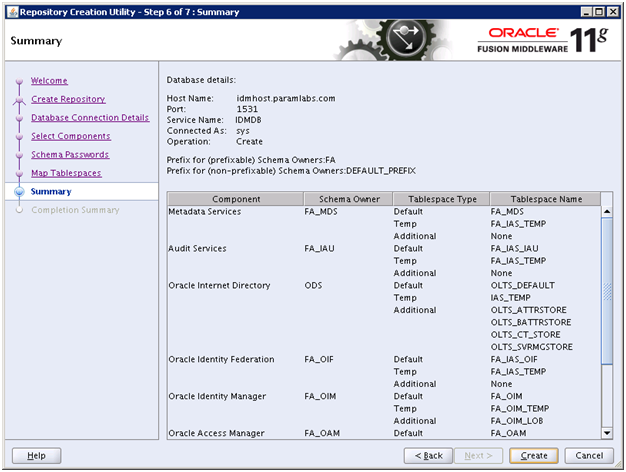Click the FA_OAM schema owner cell
Screen dimensions: 626x472
click(x=322, y=433)
